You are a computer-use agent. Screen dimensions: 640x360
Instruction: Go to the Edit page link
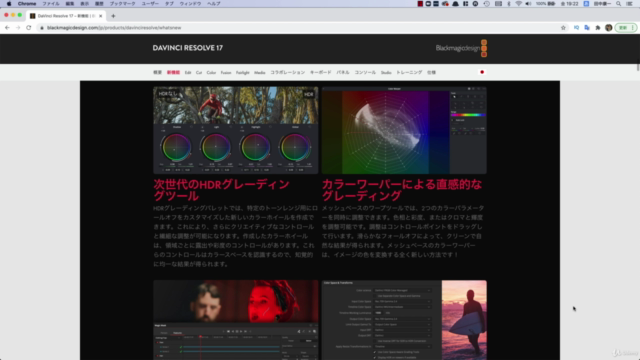point(188,73)
